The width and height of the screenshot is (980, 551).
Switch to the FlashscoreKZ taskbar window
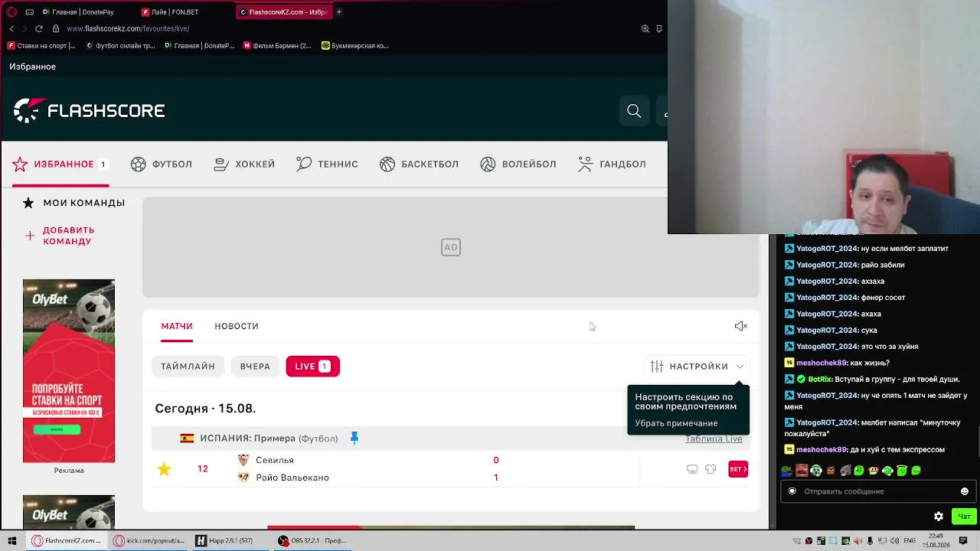(x=67, y=541)
